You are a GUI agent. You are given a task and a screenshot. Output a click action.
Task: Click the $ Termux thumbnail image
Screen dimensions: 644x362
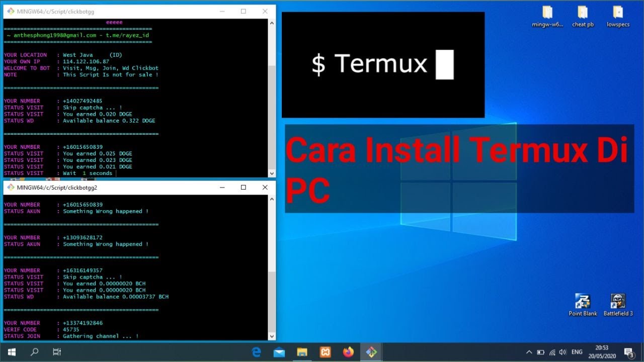(383, 65)
